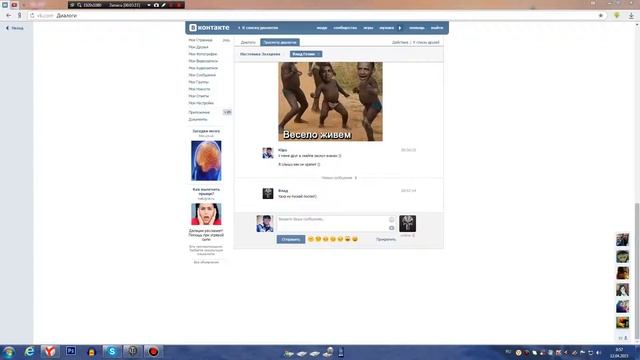Insert the last emoji smiley

pyautogui.click(x=355, y=239)
